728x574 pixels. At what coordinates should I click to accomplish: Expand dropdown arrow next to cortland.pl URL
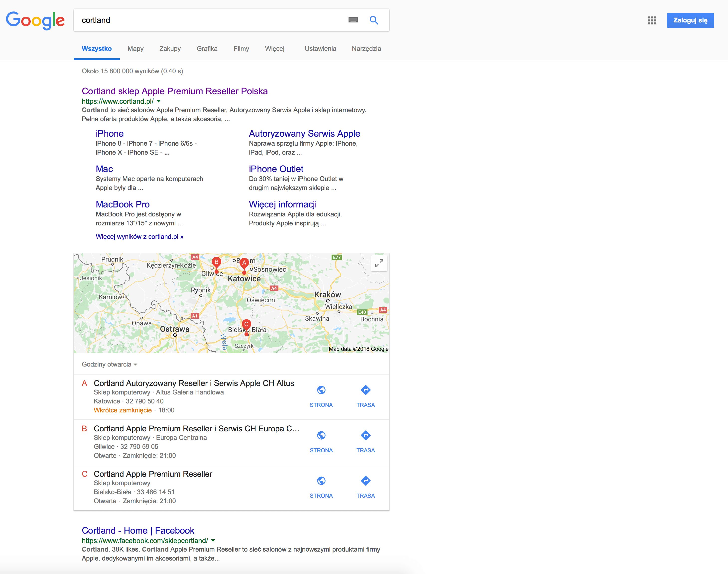point(159,101)
